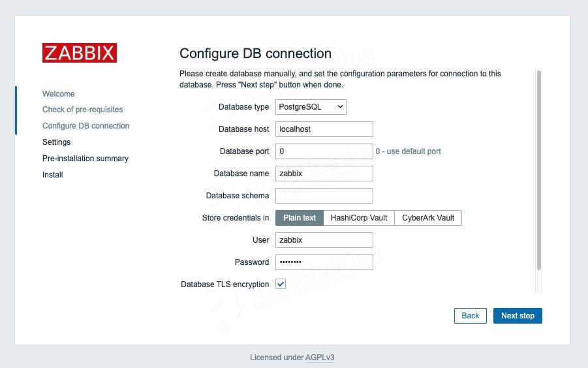Viewport: 588px width, 368px height.
Task: Go Back to previous step
Action: tap(471, 316)
